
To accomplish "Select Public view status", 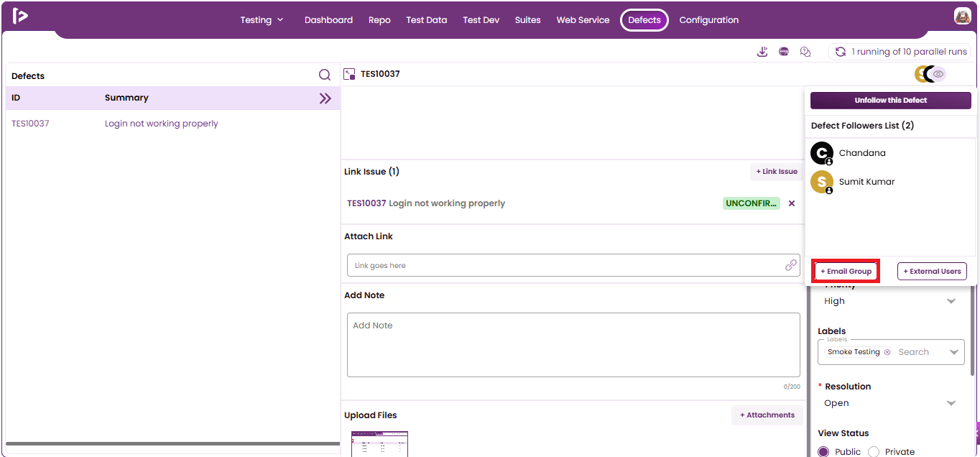I will click(x=823, y=452).
